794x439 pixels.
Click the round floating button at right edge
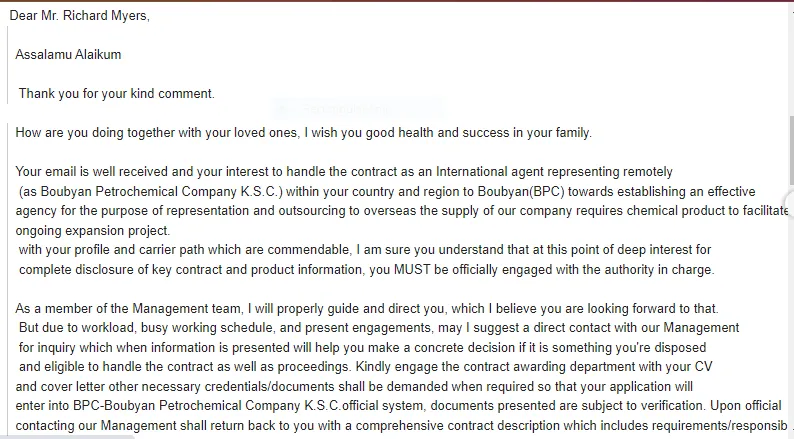(789, 205)
